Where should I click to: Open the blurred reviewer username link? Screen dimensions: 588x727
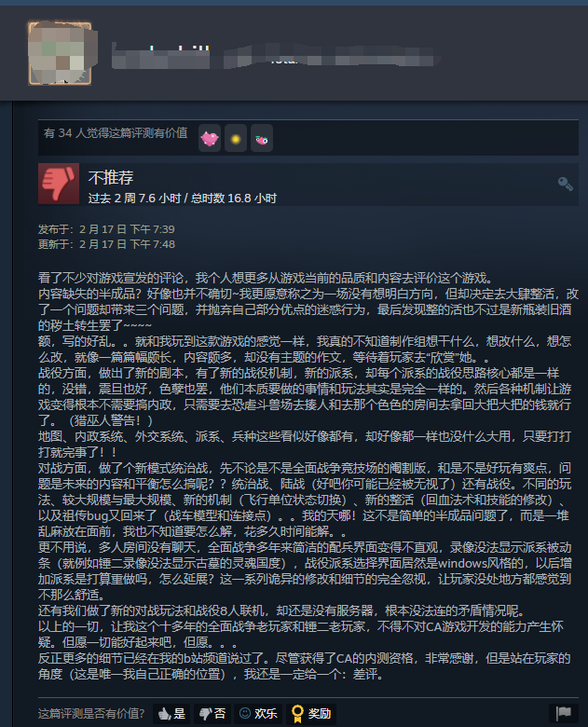(x=275, y=57)
